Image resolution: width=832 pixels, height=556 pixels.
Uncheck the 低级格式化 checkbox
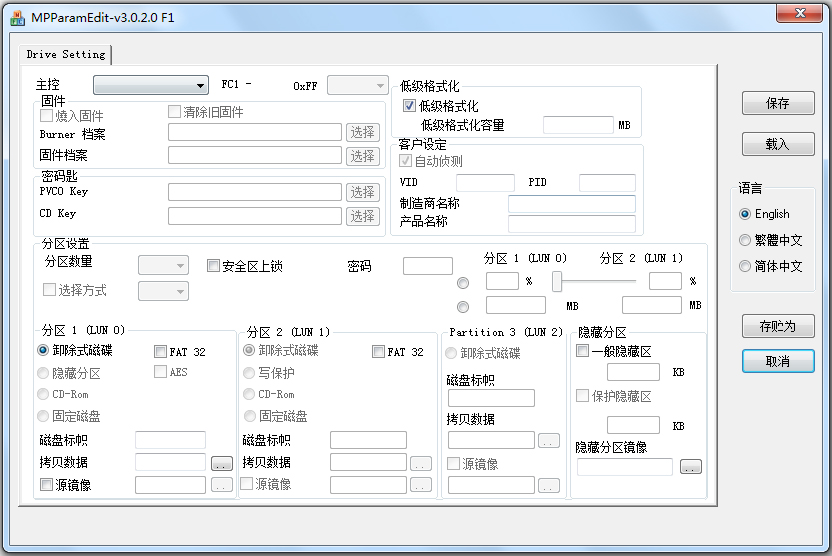point(409,106)
